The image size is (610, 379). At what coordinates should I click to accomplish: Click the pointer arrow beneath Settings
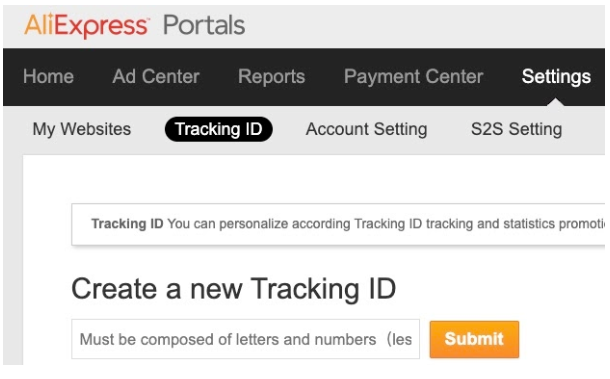(556, 102)
